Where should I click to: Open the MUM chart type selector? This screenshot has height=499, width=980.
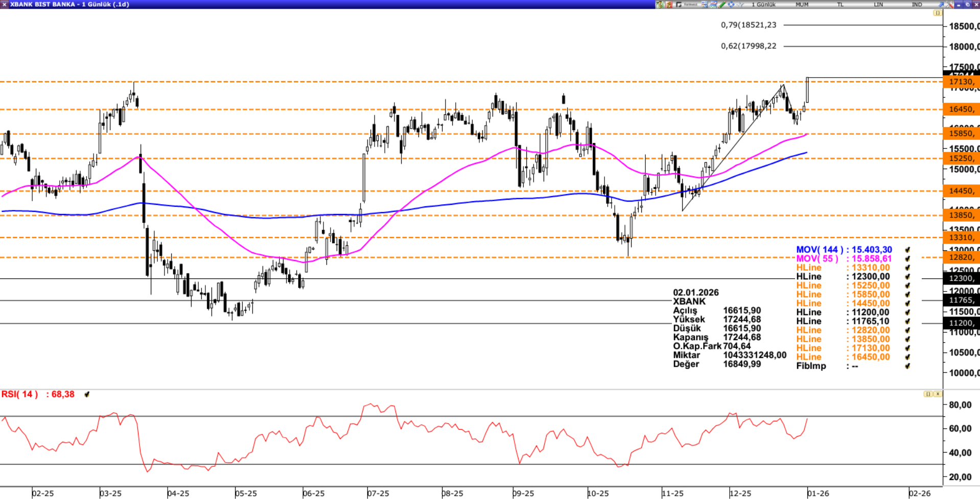point(802,5)
